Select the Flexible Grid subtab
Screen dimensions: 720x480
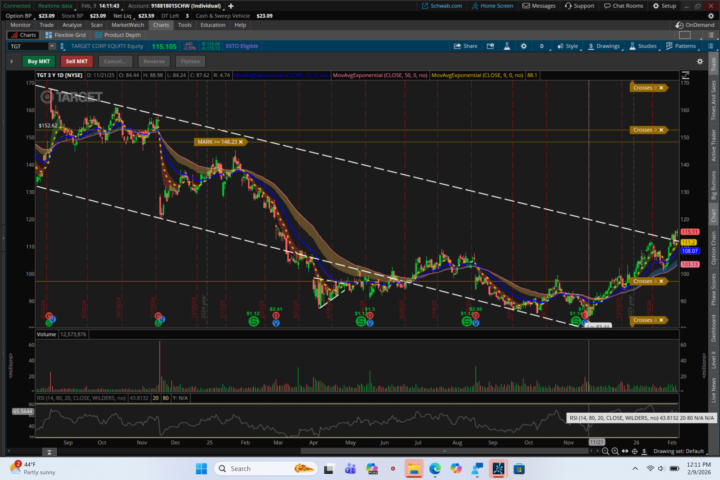point(66,35)
